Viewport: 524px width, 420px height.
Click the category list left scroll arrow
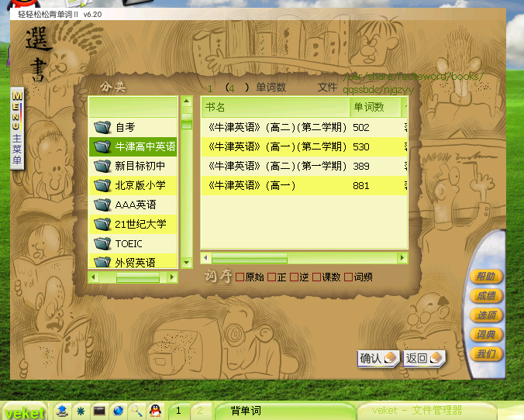93,277
